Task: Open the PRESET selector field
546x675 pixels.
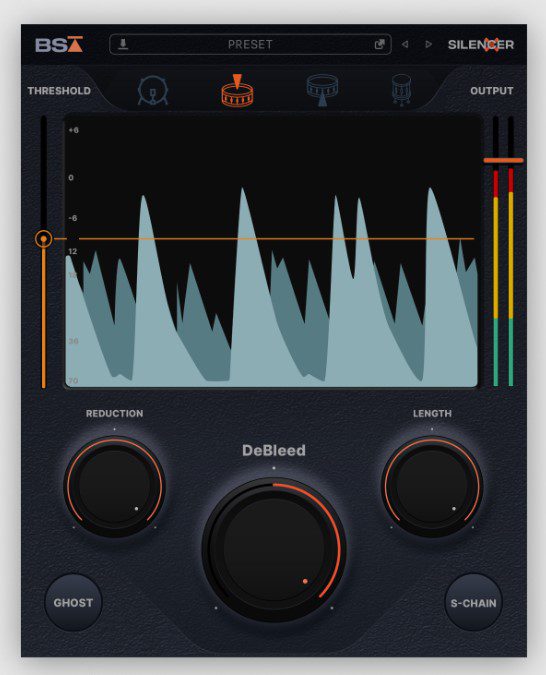Action: click(250, 44)
